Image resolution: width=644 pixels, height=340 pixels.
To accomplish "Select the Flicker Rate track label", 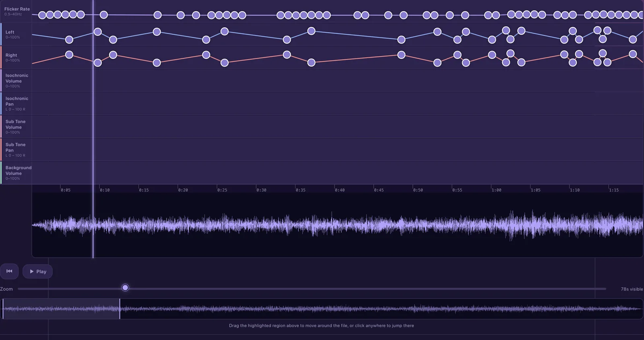I will (17, 9).
